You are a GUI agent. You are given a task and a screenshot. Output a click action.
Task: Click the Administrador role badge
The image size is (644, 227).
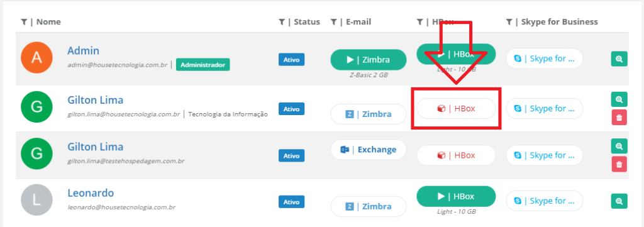(203, 65)
